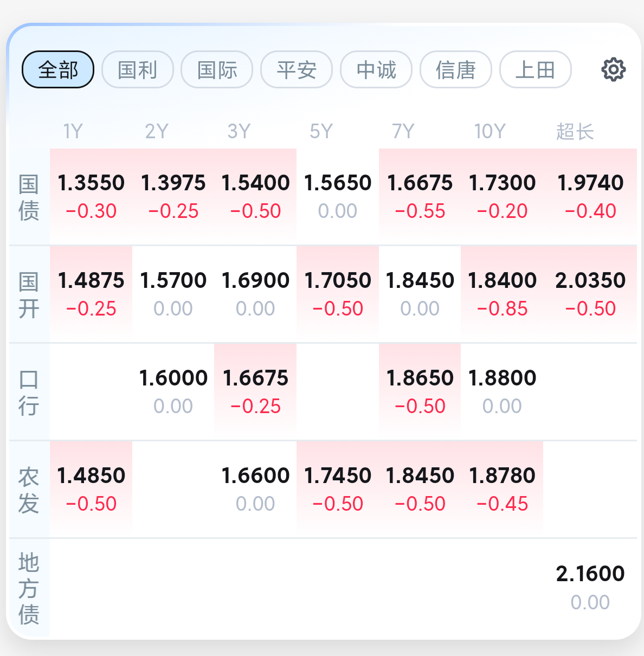The width and height of the screenshot is (644, 656).
Task: Click the 国债 1Y cell 1.3550
Action: click(x=91, y=196)
